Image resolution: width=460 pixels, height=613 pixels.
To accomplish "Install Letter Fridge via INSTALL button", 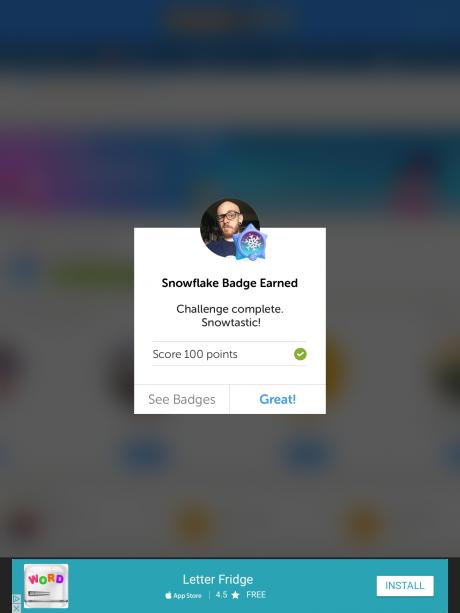I will [x=405, y=586].
